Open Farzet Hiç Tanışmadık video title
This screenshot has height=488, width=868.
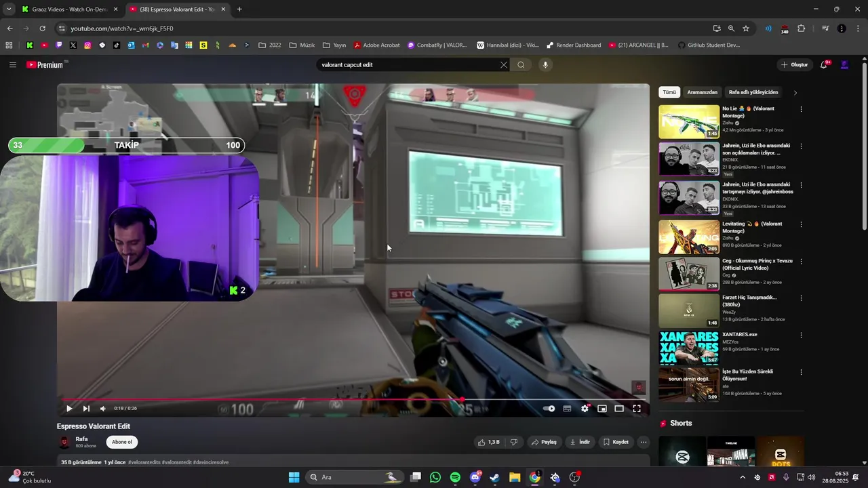click(x=749, y=301)
